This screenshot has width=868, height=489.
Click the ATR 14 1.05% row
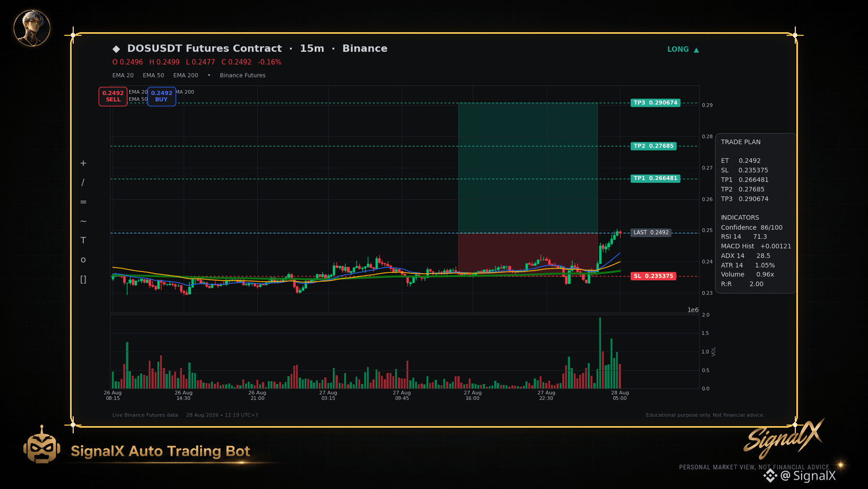click(x=748, y=265)
